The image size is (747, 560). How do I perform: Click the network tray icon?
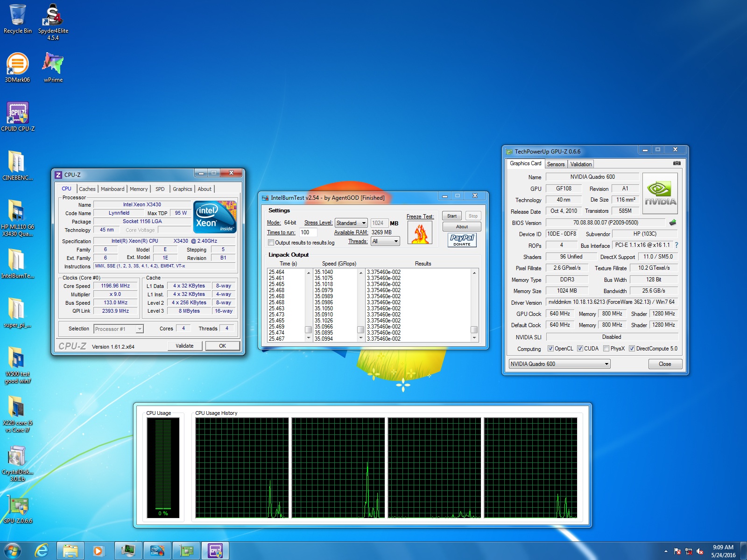click(x=689, y=551)
